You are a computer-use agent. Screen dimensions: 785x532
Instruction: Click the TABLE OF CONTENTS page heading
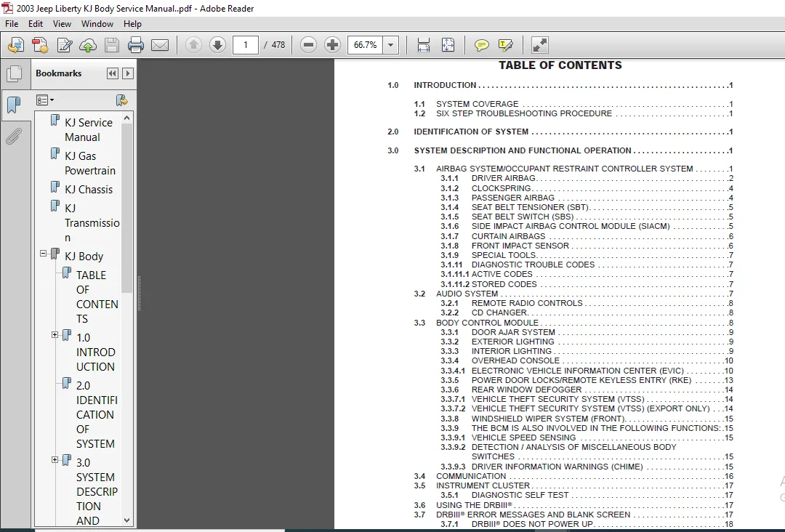pyautogui.click(x=560, y=65)
